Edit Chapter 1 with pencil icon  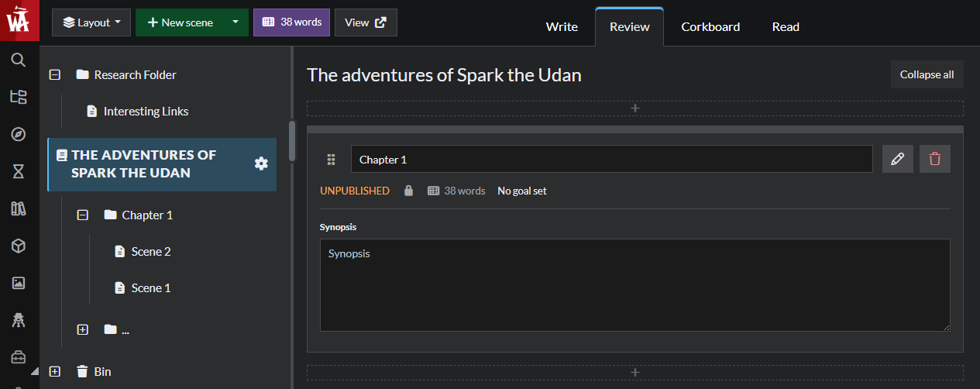point(898,159)
